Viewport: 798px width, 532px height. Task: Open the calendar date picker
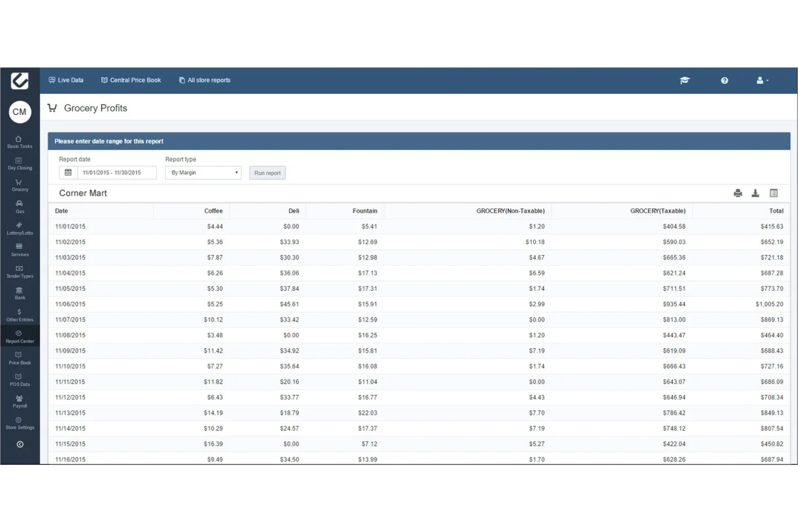coord(68,172)
